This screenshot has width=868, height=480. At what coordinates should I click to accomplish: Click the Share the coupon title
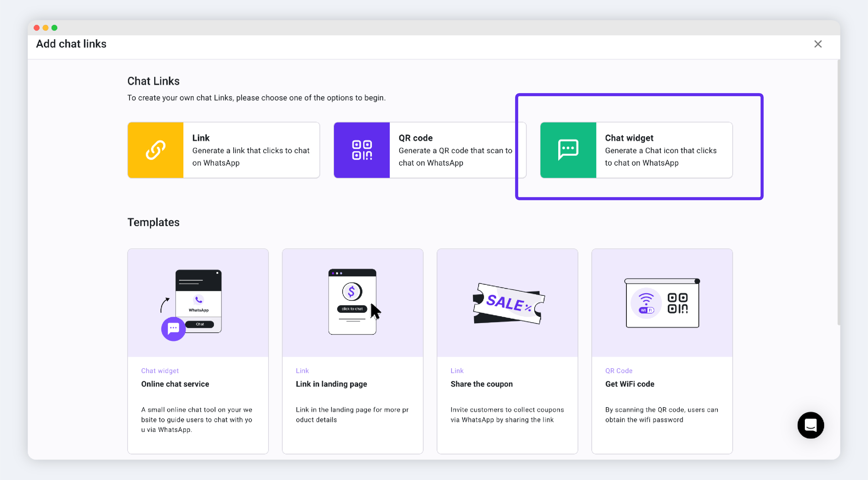481,384
